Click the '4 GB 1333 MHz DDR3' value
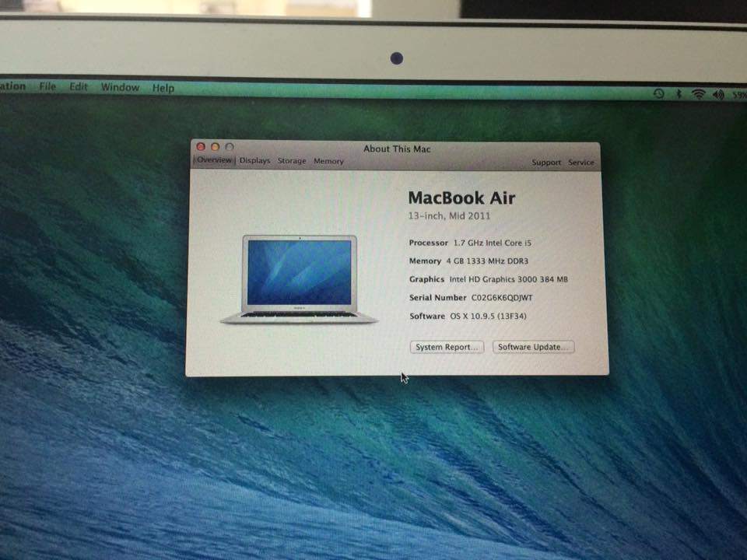Screen dimensions: 747x560 click(487, 261)
